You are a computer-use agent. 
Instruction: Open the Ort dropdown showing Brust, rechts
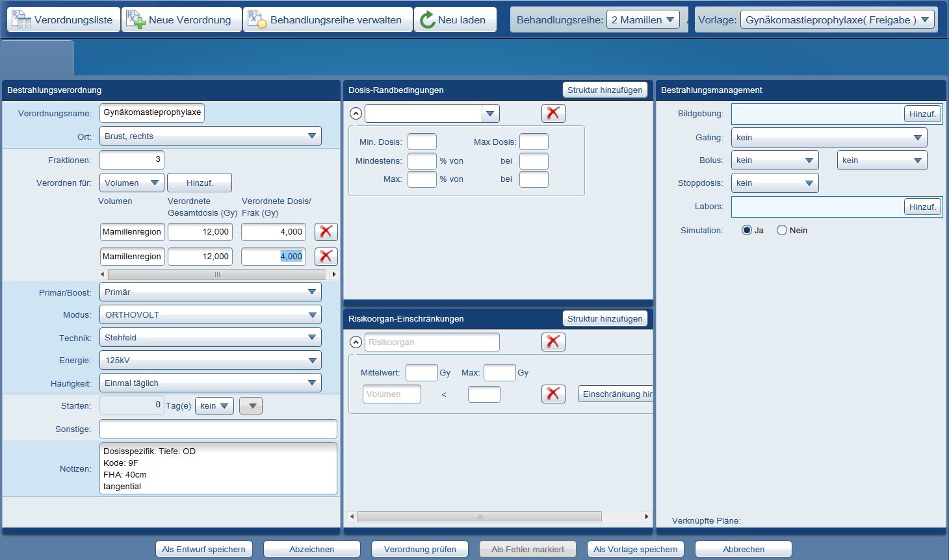[x=210, y=136]
